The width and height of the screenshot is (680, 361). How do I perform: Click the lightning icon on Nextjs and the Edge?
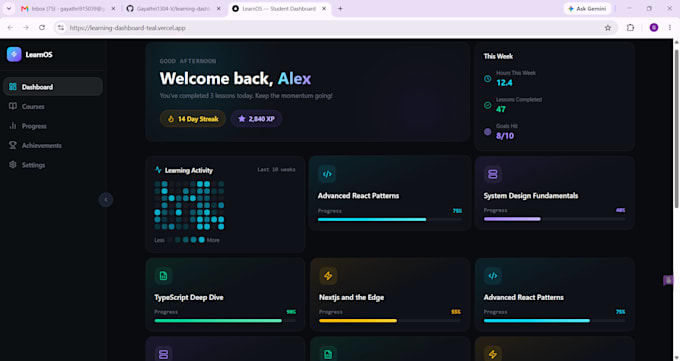click(328, 276)
